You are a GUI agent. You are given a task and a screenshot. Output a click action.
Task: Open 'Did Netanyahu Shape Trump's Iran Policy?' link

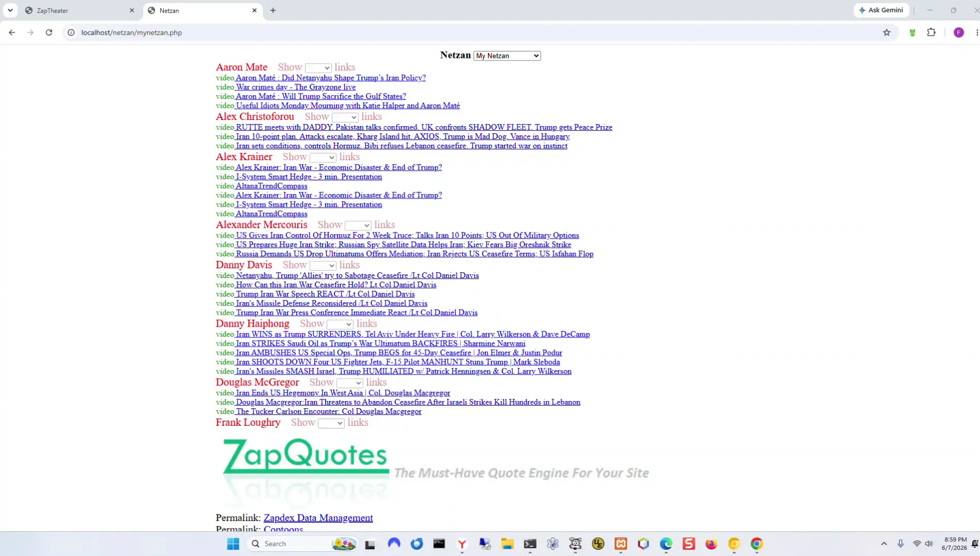click(x=331, y=78)
